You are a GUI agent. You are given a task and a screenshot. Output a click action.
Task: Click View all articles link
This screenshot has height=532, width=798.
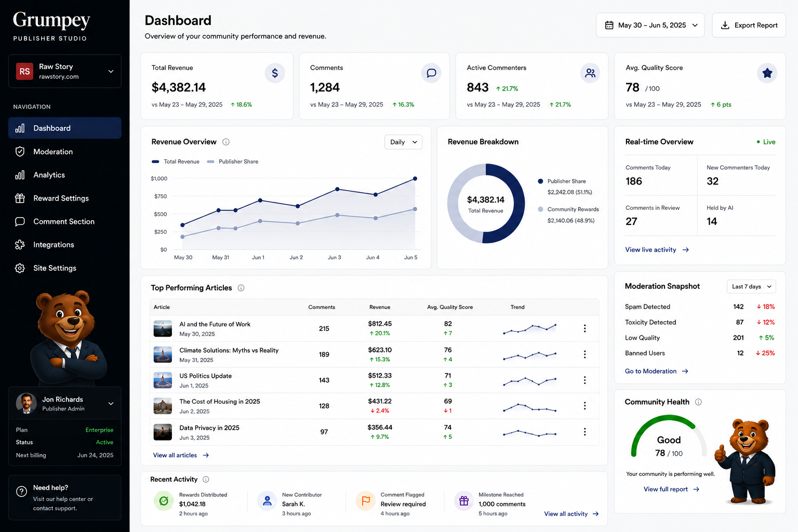coord(181,455)
